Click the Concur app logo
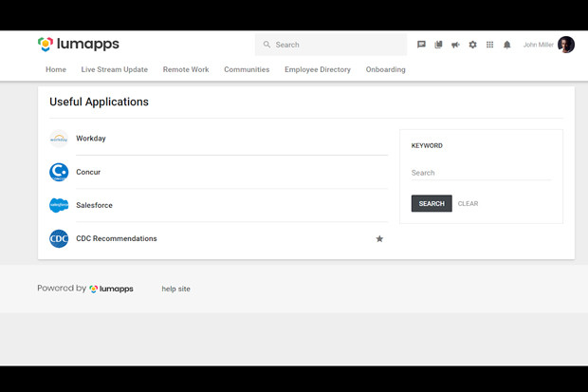The width and height of the screenshot is (588, 392). pos(59,172)
